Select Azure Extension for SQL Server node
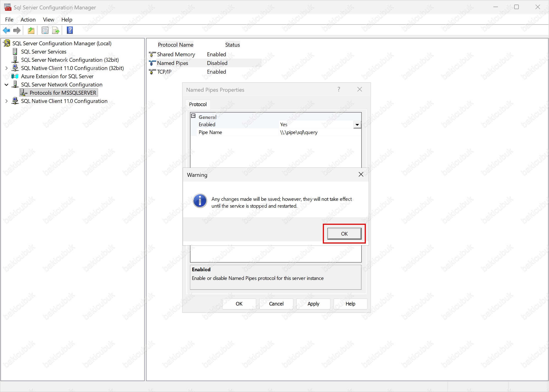The width and height of the screenshot is (549, 392). [57, 76]
